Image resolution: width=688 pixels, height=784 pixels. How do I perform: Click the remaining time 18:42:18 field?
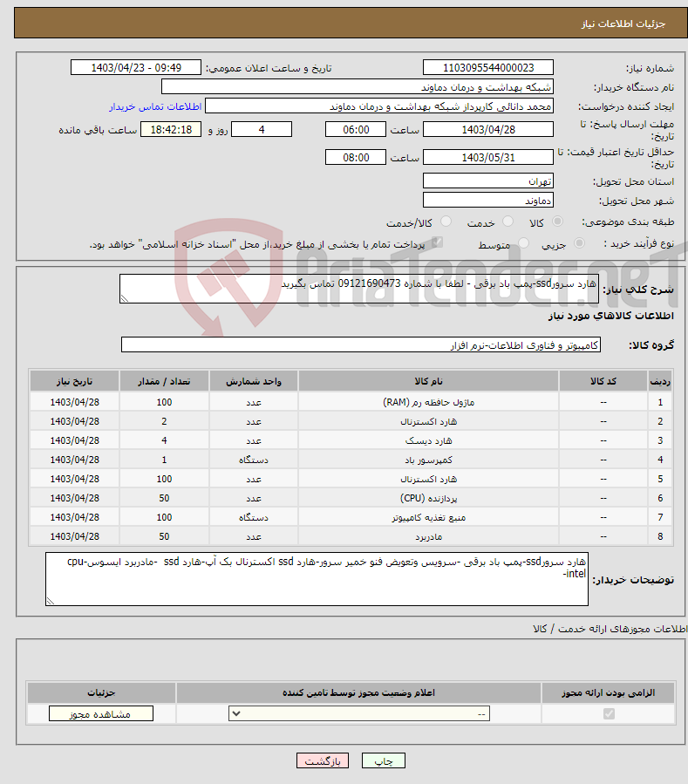coord(171,129)
